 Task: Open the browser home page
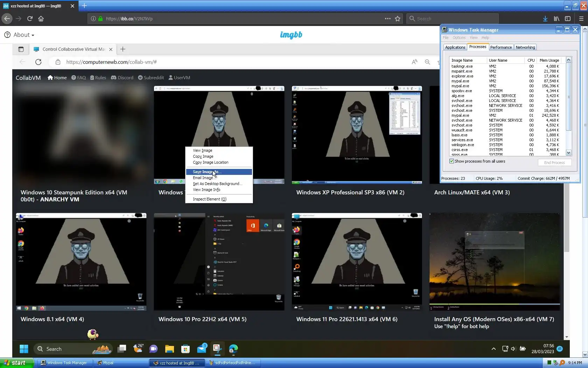click(x=41, y=19)
